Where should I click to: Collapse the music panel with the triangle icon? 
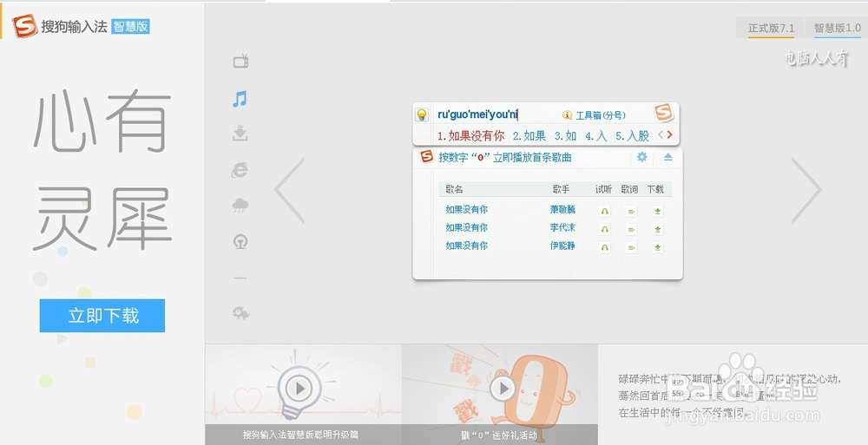(x=667, y=157)
